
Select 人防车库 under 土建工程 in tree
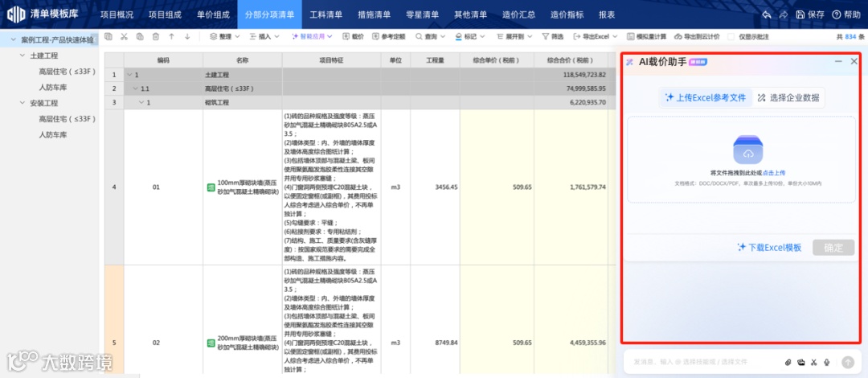52,87
